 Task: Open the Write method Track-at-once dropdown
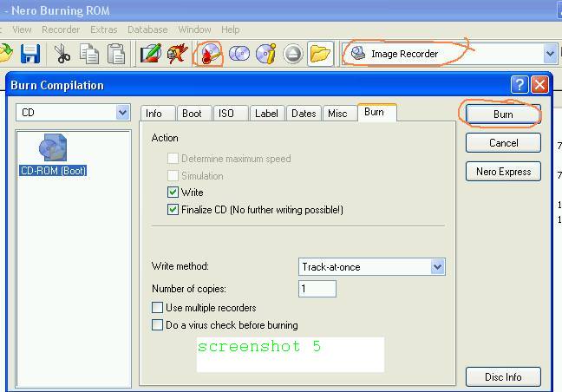point(438,267)
